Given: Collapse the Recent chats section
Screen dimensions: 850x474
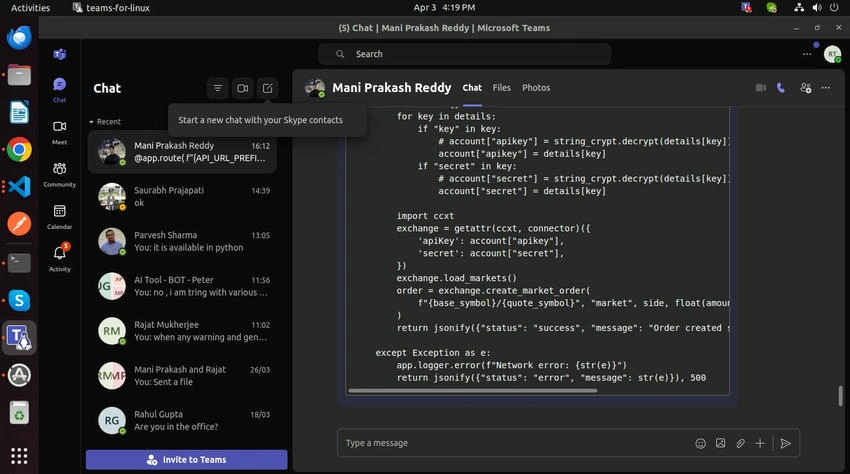Looking at the screenshot, I should pos(105,121).
